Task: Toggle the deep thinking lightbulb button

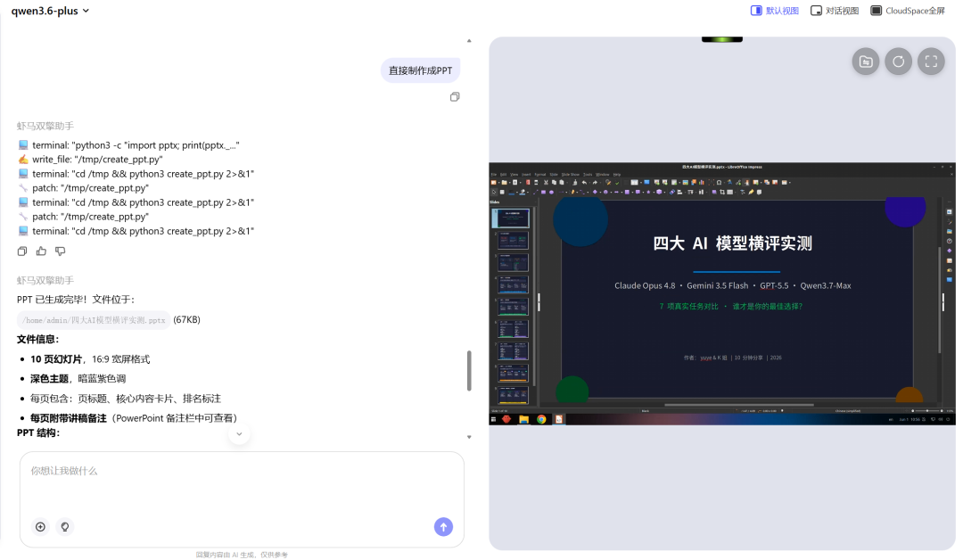Action: coord(64,527)
